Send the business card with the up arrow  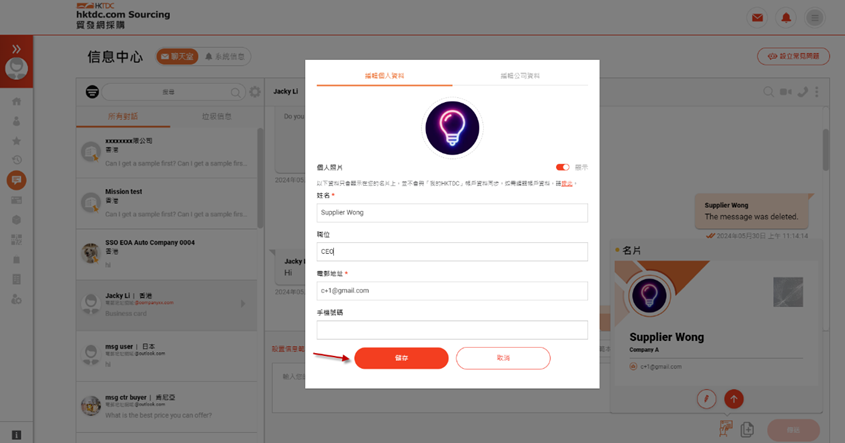tap(733, 399)
